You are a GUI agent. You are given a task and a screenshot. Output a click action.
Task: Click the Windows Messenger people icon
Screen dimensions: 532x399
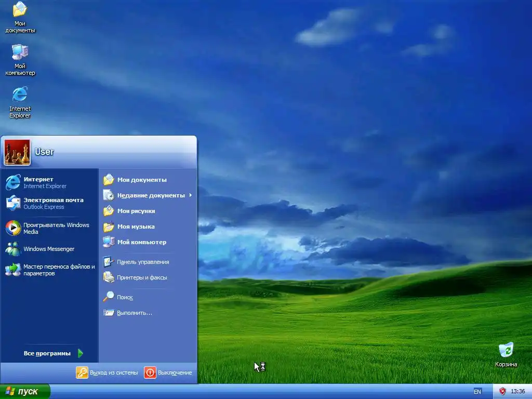[x=13, y=249]
